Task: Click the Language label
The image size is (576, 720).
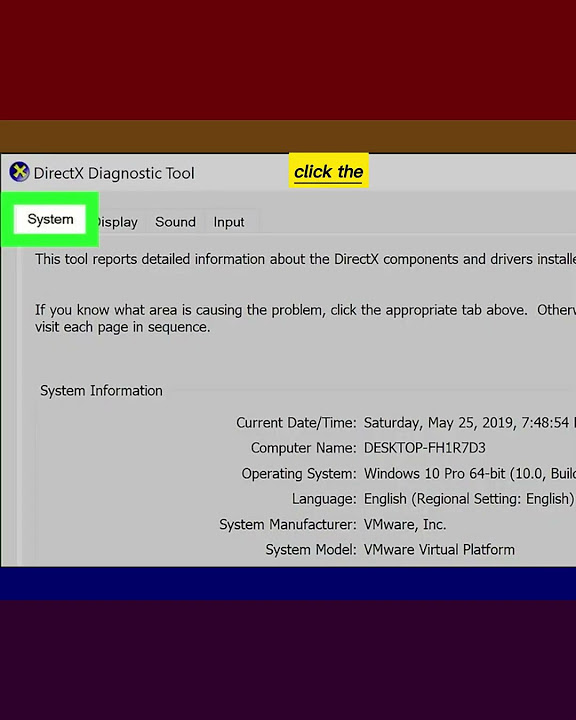Action: point(324,499)
